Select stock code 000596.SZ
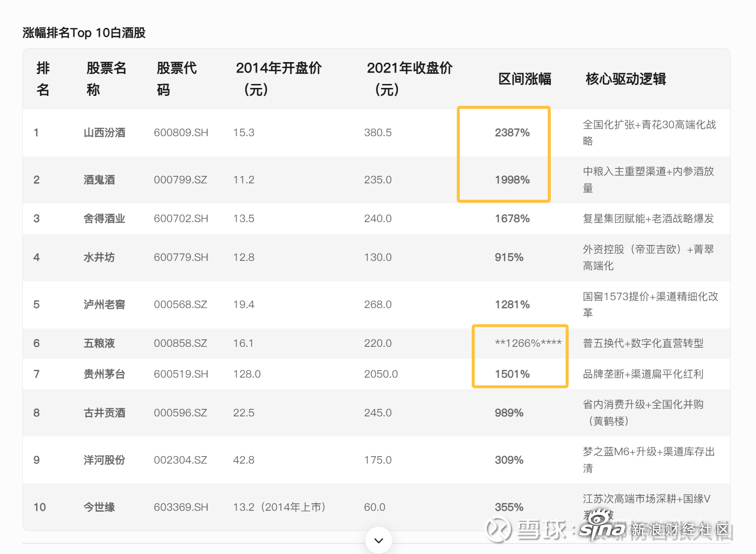756x554 pixels. tap(180, 413)
